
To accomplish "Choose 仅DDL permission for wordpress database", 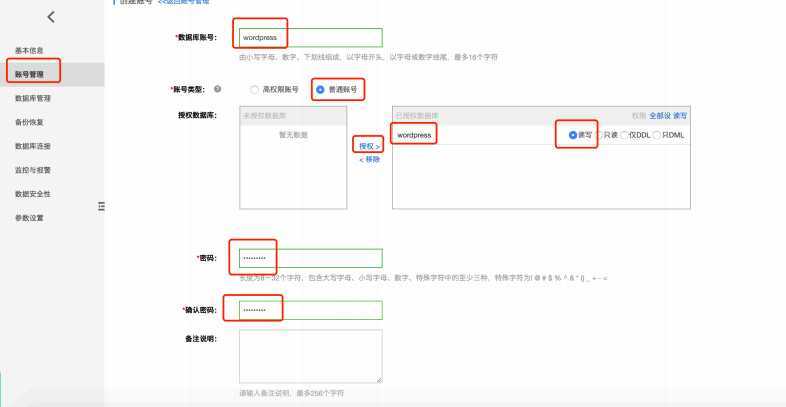I will tap(624, 135).
